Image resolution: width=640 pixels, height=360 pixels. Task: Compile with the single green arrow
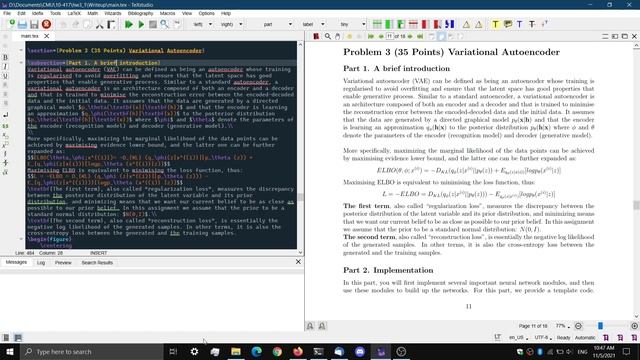[141, 24]
